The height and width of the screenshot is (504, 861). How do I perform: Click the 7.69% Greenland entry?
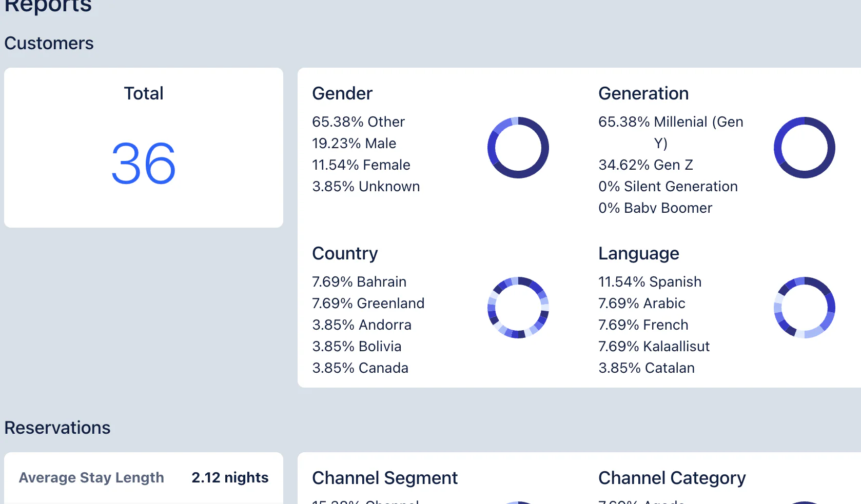(x=368, y=304)
